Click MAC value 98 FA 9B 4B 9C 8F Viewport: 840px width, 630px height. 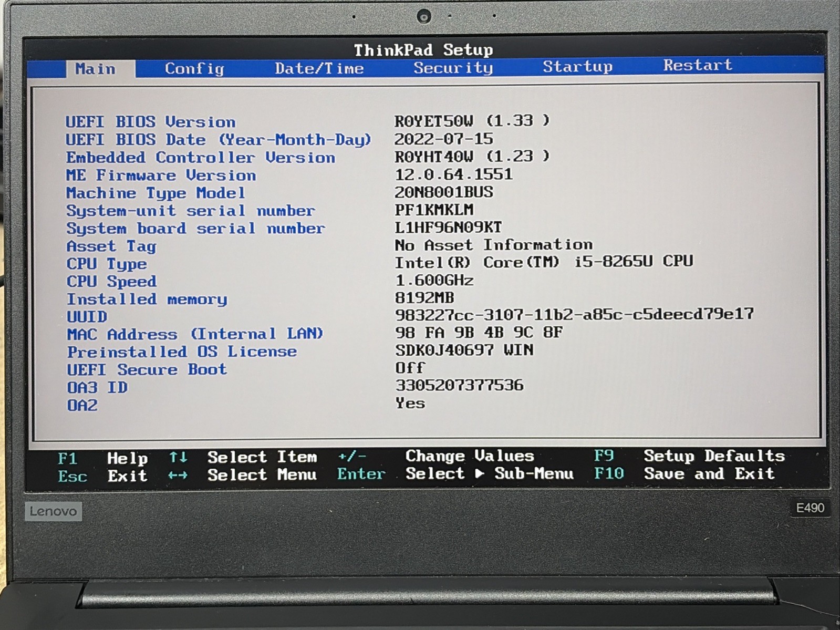(x=479, y=333)
